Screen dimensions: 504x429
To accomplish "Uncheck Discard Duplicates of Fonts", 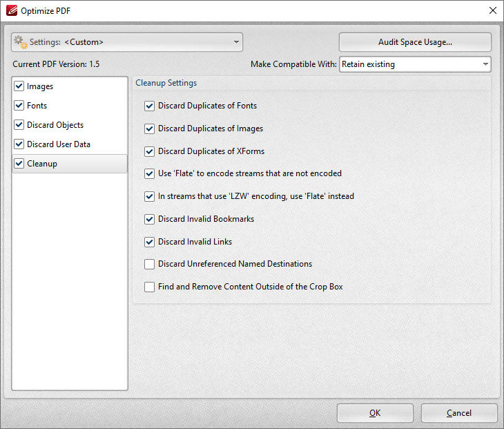I will 149,106.
